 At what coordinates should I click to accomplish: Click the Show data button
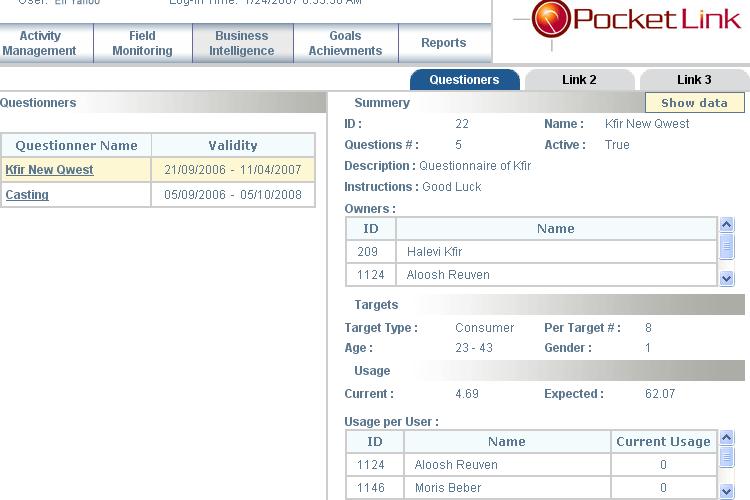coord(695,102)
